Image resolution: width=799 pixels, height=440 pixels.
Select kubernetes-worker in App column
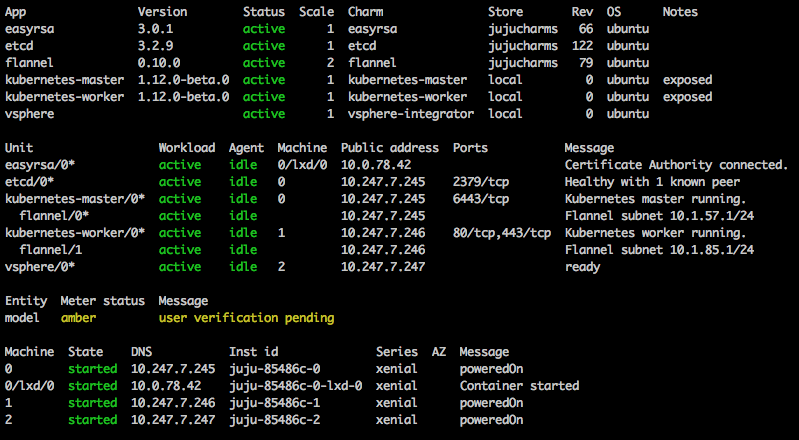(65, 97)
